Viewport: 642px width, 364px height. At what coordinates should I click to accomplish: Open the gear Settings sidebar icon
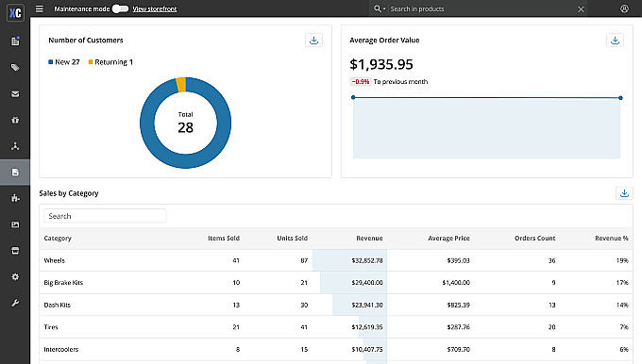click(x=15, y=277)
